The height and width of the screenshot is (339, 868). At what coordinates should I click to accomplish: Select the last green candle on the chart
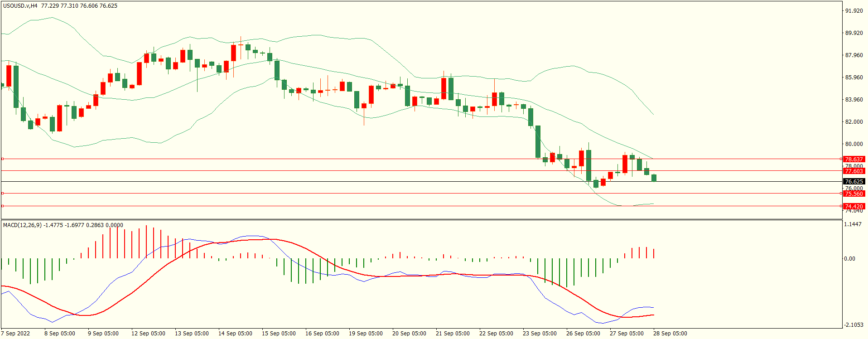point(654,178)
